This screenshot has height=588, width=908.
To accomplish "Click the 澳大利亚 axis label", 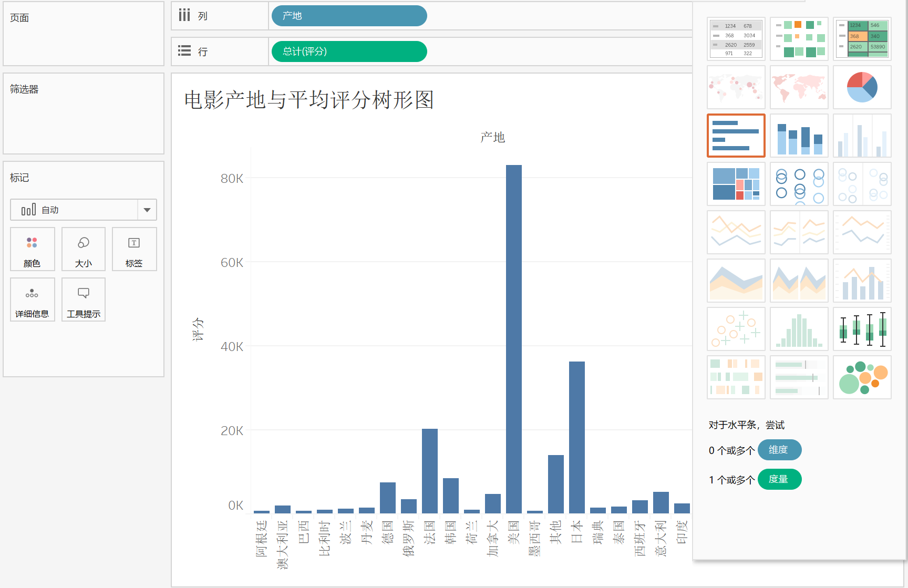I will [283, 545].
